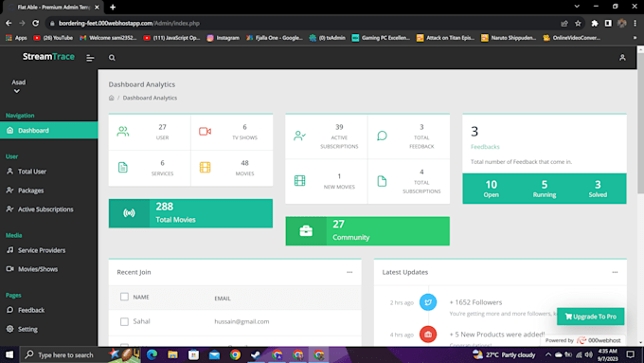The height and width of the screenshot is (363, 644).
Task: Open the browser extensions puzzle icon
Action: click(595, 24)
